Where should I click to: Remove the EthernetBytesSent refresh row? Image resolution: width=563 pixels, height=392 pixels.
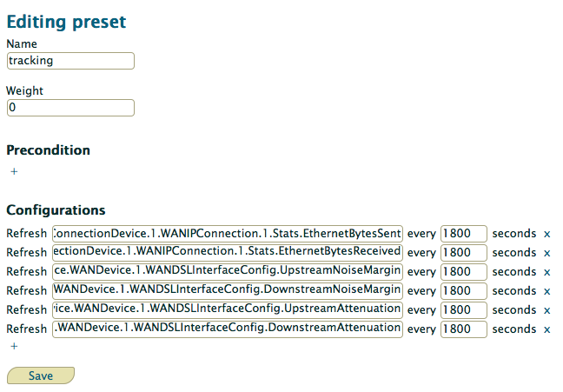[546, 235]
